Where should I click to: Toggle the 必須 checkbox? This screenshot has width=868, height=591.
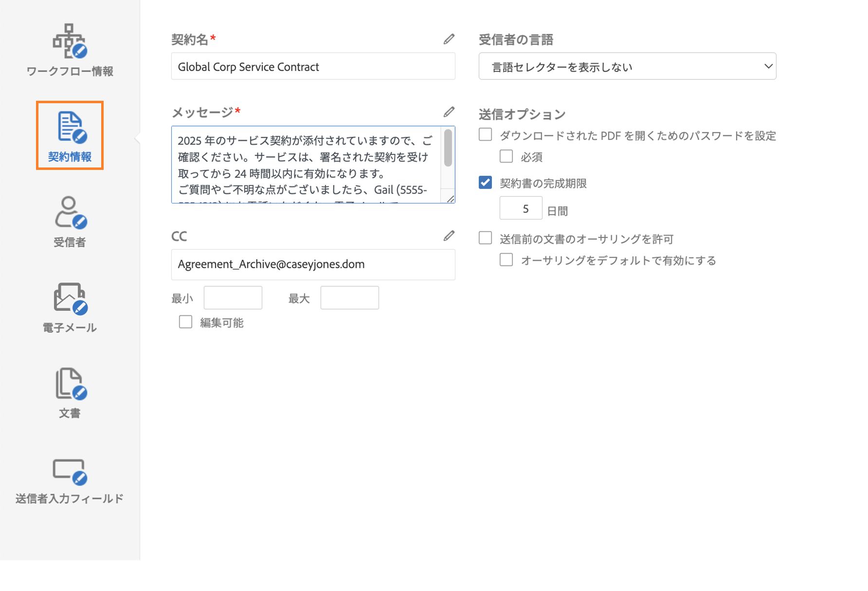coord(506,156)
